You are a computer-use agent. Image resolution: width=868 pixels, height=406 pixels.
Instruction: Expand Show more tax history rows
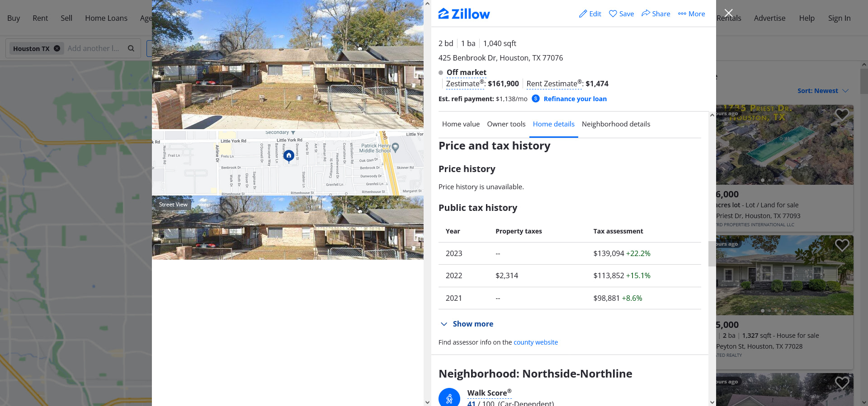[467, 324]
